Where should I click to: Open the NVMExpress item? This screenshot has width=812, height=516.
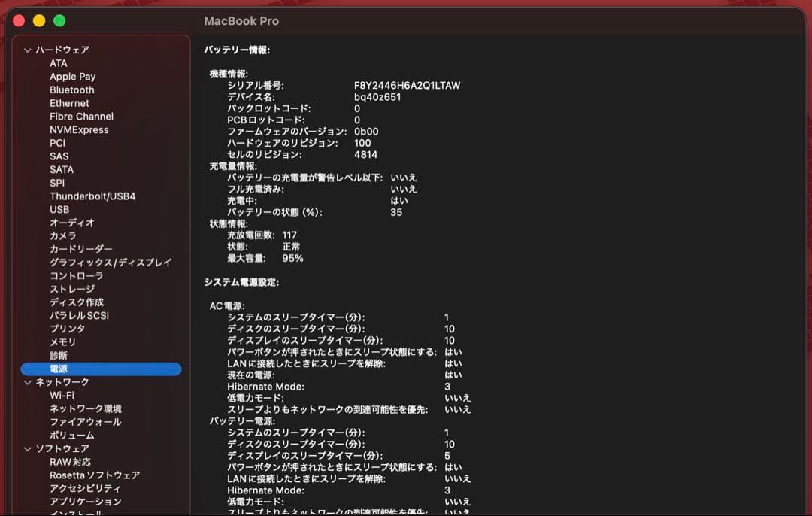(79, 130)
